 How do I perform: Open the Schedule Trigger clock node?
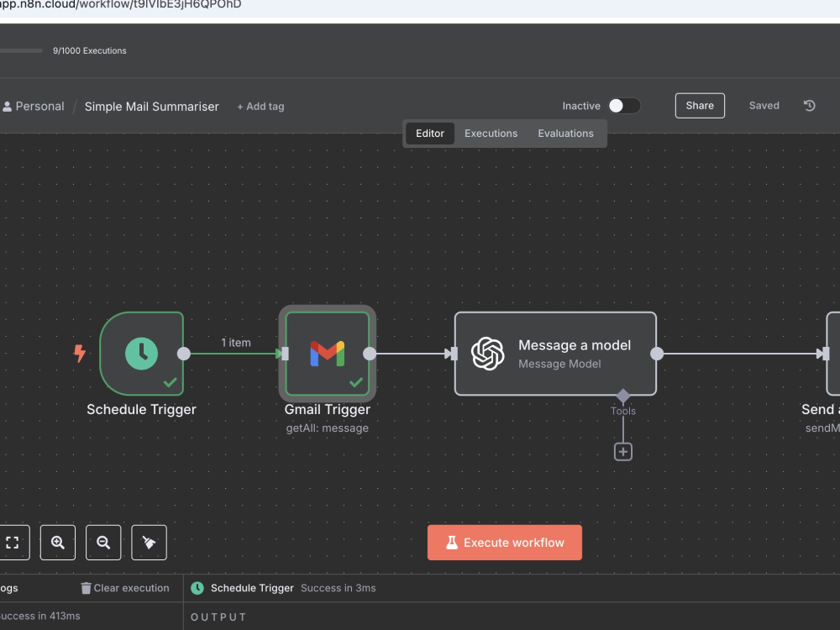[141, 353]
